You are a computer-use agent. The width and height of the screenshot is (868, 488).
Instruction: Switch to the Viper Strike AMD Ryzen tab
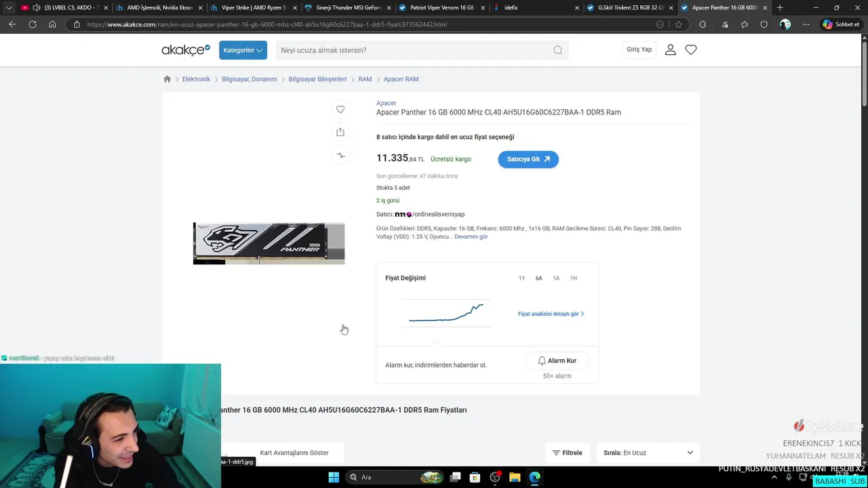click(253, 7)
